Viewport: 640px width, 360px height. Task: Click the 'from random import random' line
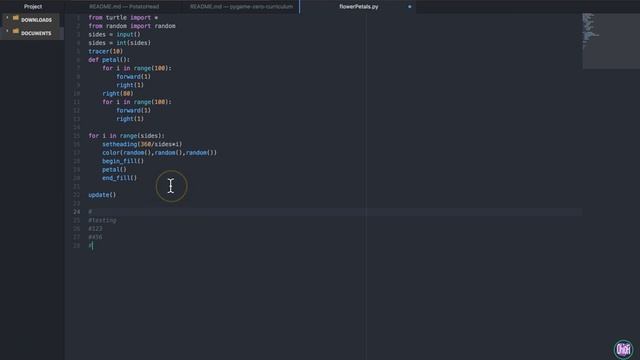tap(132, 26)
